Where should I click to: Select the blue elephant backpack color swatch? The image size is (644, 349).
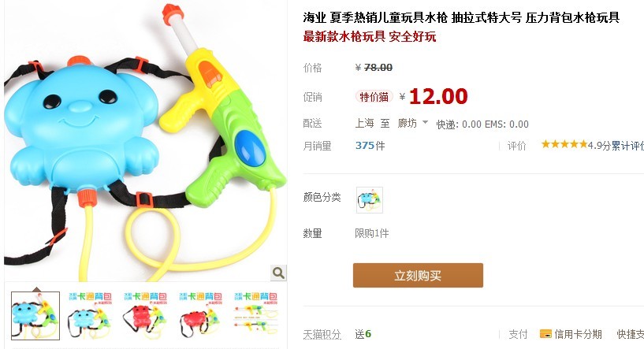click(369, 200)
